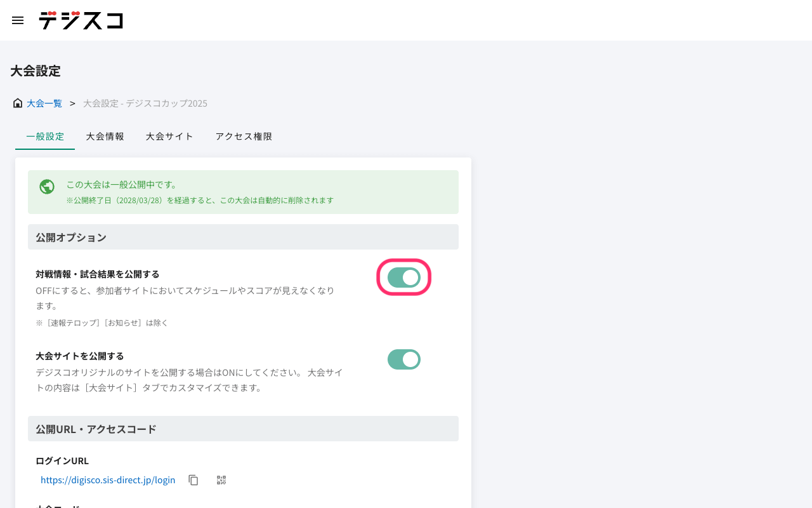The height and width of the screenshot is (508, 812).
Task: Click the 大会サイトを公開する label text
Action: click(80, 356)
